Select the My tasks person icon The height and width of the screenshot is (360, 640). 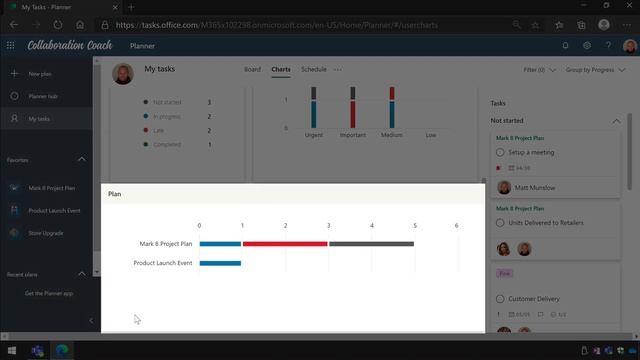14,118
